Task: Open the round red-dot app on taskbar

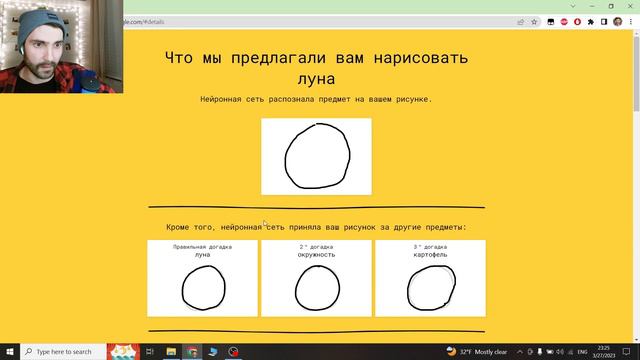Action: (x=233, y=351)
